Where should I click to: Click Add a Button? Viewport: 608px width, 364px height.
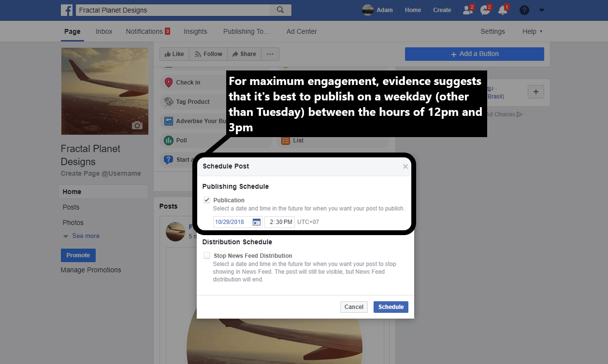(475, 54)
